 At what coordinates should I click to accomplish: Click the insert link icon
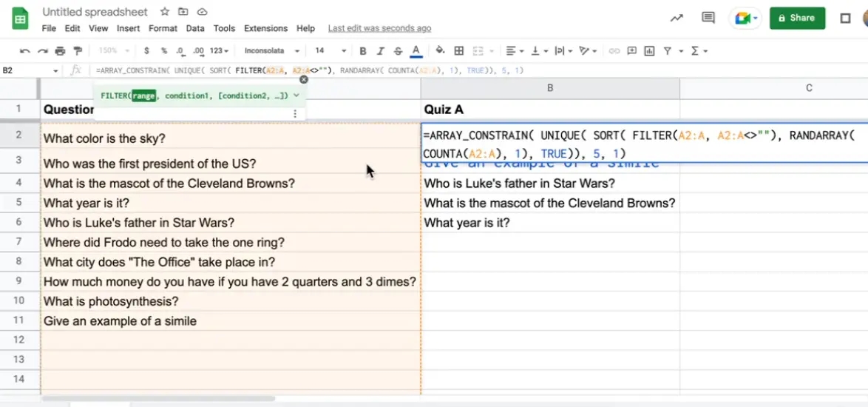(614, 51)
